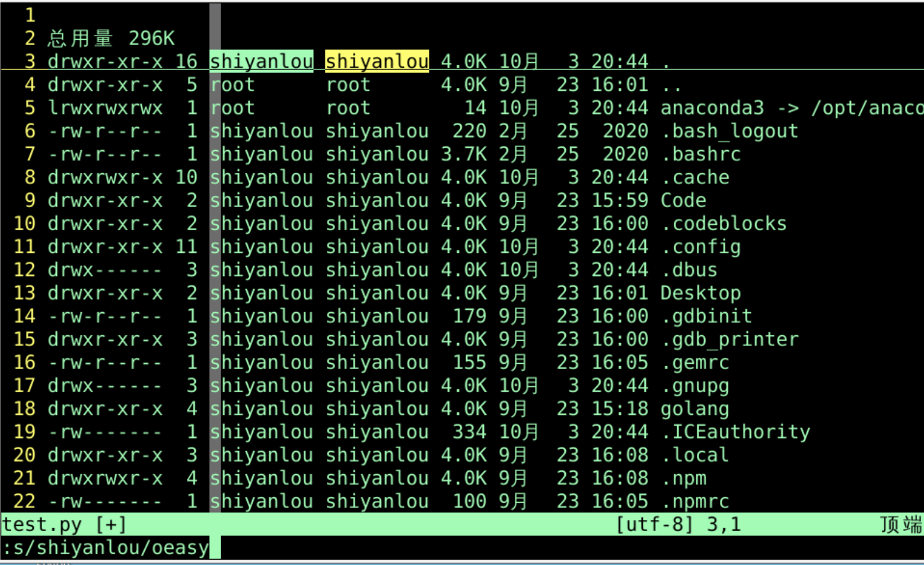Click on '.bash_logout' filename
Viewport: 924px width, 565px height.
point(730,131)
